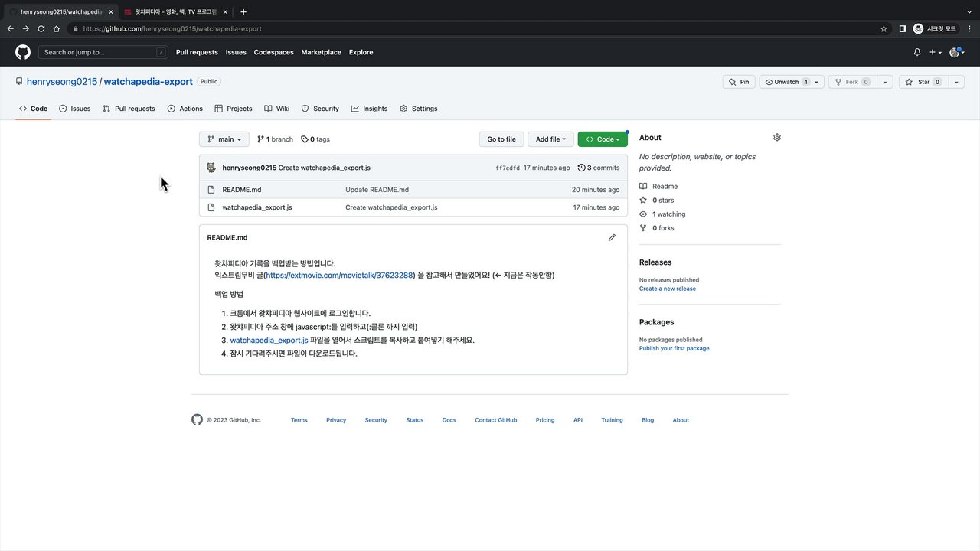This screenshot has width=980, height=551.
Task: Star this repository
Action: (x=924, y=82)
